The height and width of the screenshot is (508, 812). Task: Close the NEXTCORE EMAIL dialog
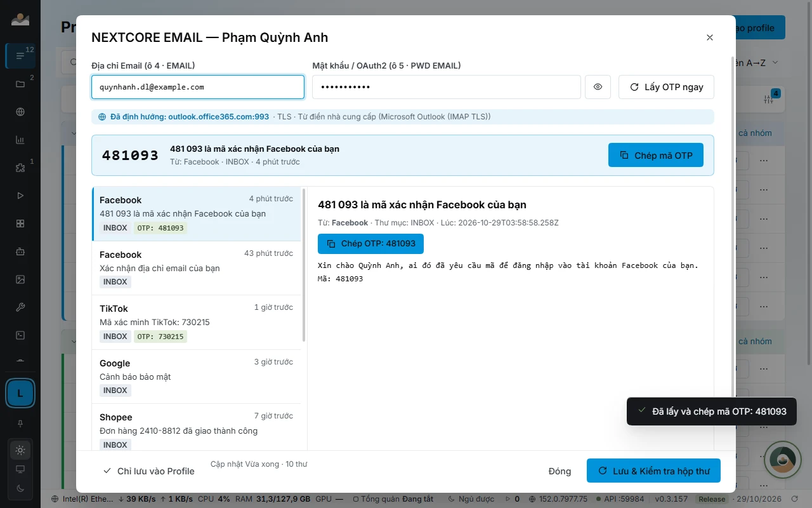710,37
